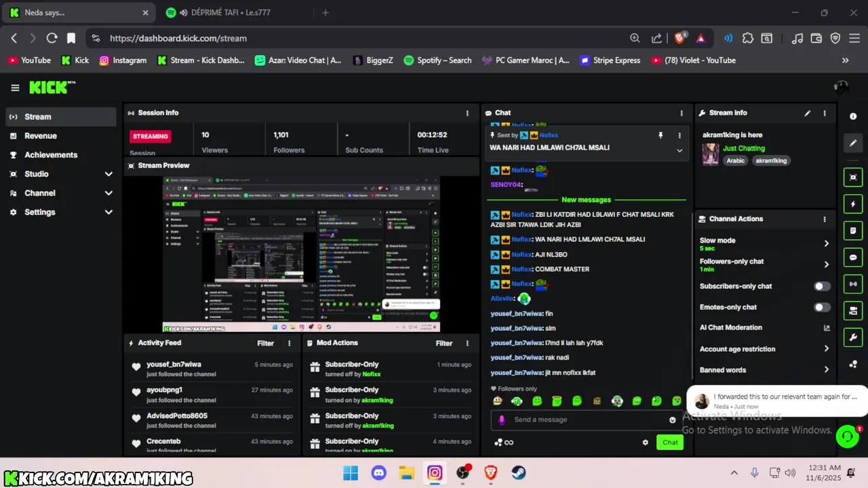Open Activity Feed three-dot options
The width and height of the screenshot is (868, 488).
(x=290, y=344)
